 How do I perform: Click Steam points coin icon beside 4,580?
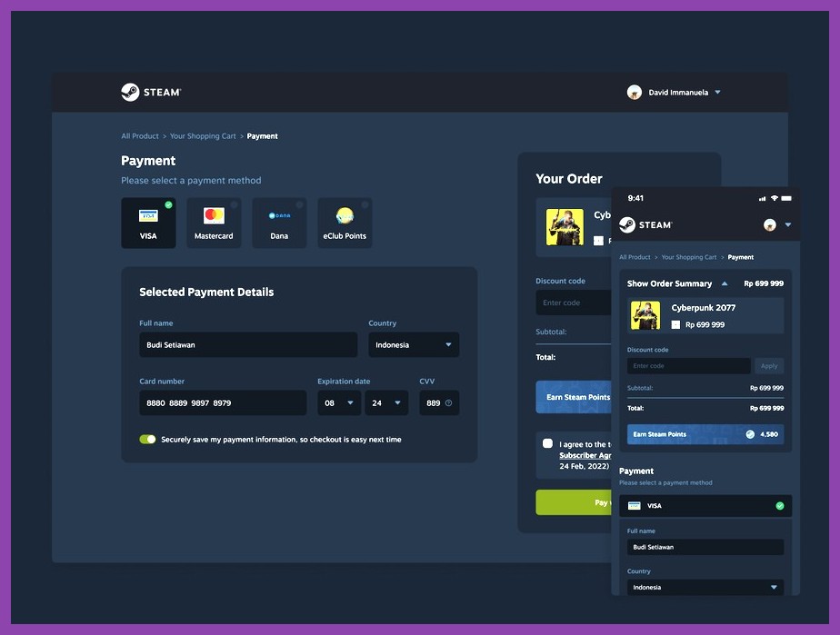click(x=750, y=434)
